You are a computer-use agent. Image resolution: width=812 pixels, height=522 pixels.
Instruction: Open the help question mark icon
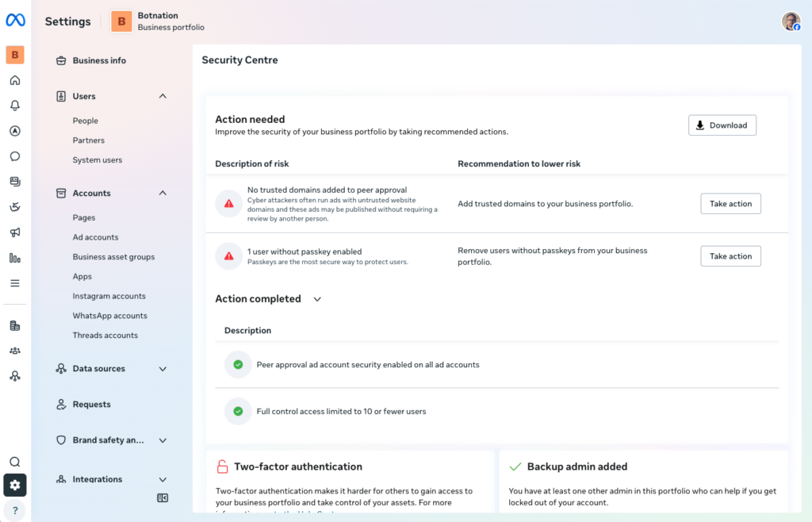[15, 511]
